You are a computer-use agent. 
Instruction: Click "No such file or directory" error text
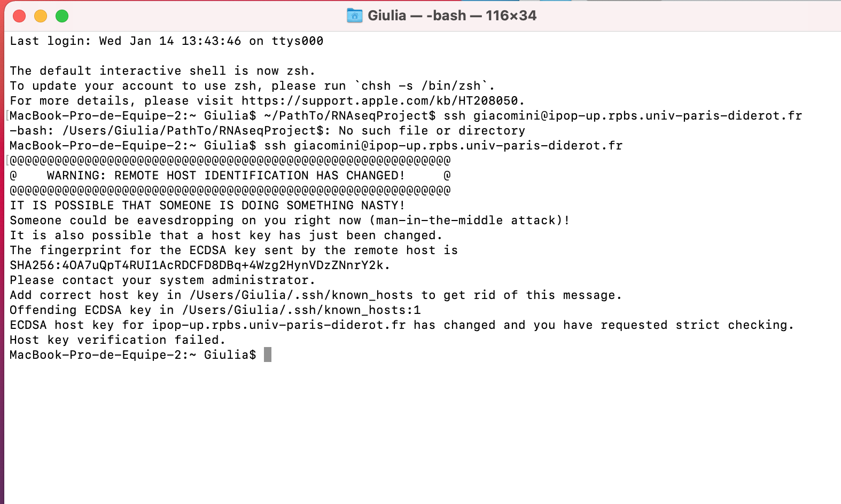pos(432,131)
